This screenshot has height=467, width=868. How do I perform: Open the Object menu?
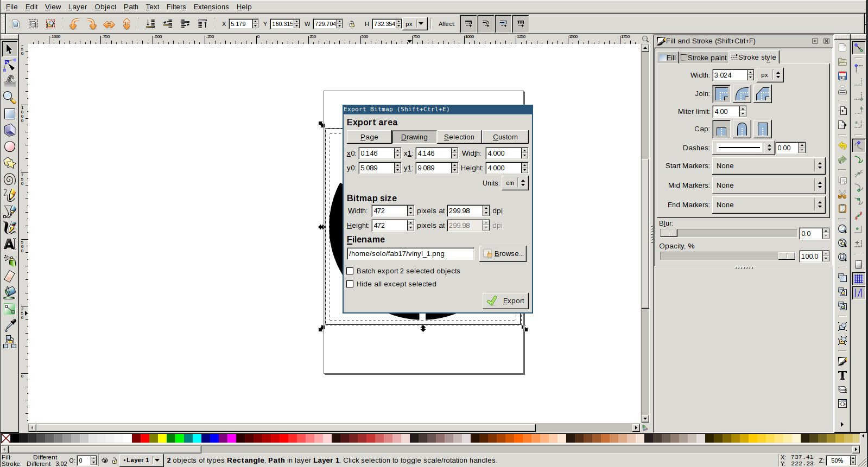(x=105, y=7)
